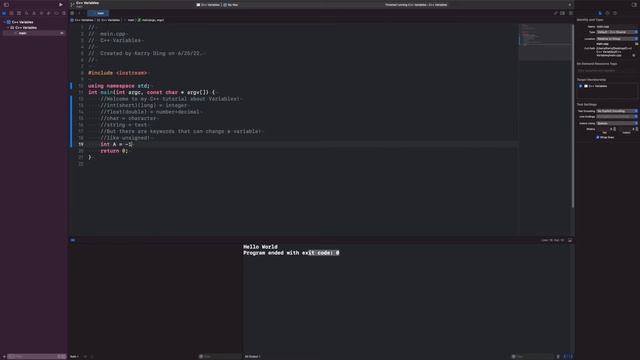Open the debug navigator icon
Screen dimensions: 640x360
(x=49, y=13)
